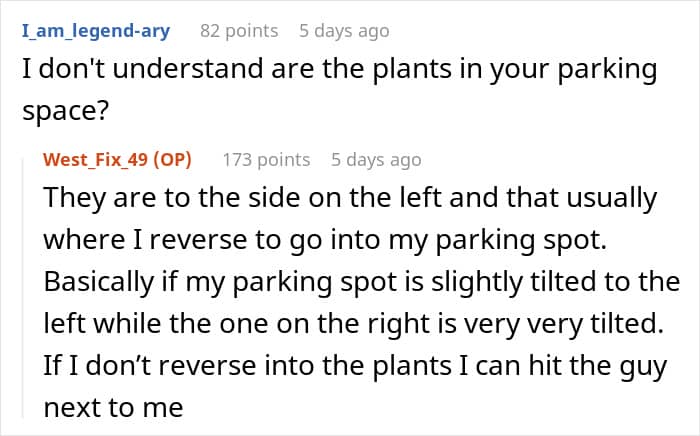The width and height of the screenshot is (700, 436).
Task: Click the 173 points score
Action: [x=266, y=160]
